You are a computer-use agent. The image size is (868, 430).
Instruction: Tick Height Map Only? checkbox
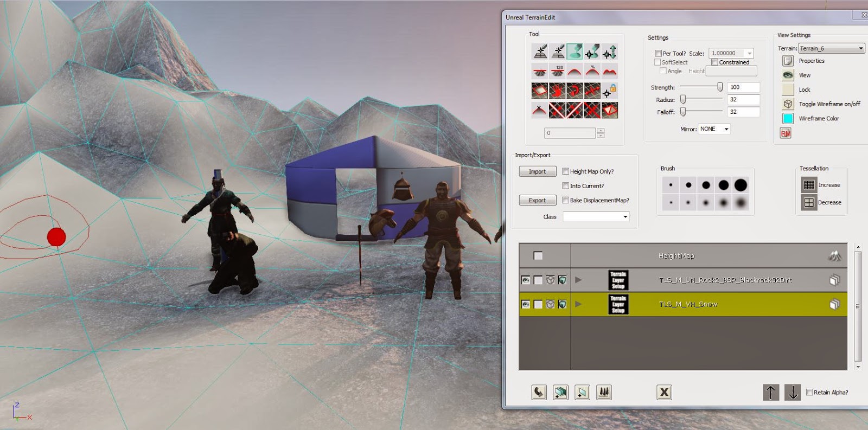pos(565,171)
